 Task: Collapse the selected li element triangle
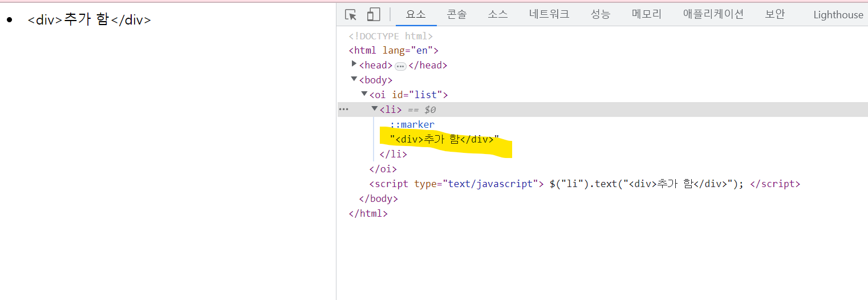(375, 109)
